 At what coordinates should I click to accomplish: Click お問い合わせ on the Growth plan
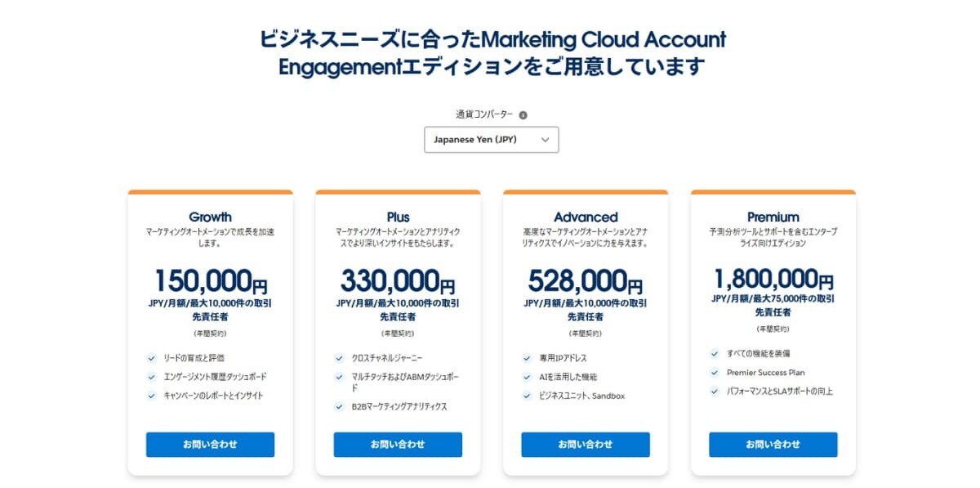[210, 444]
